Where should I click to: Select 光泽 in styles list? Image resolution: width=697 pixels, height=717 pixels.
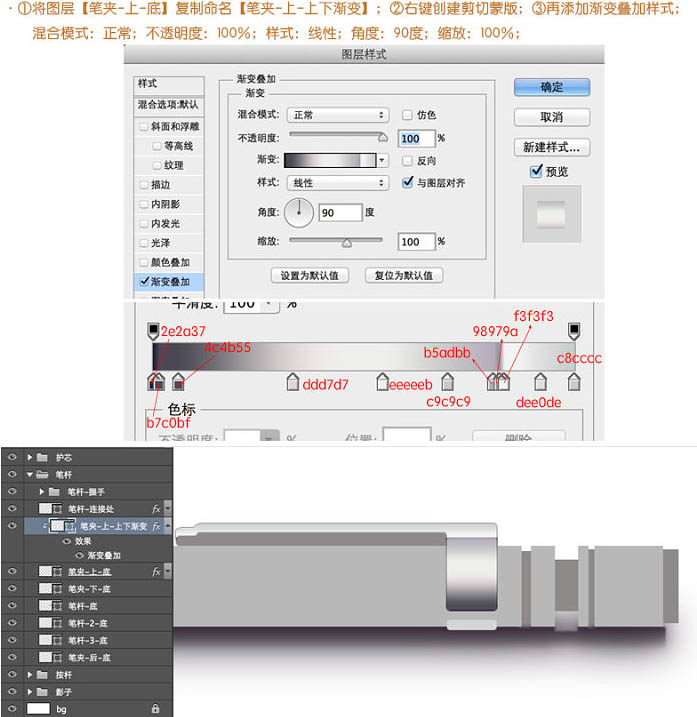point(169,243)
